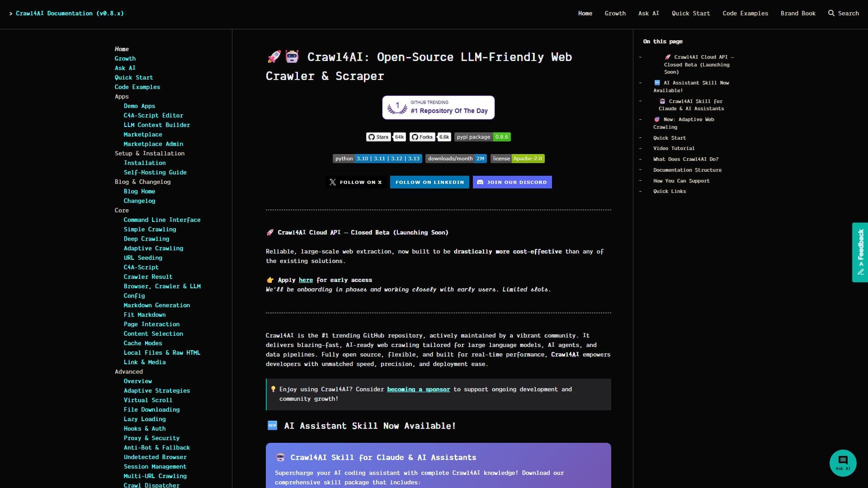Open Brand Book in top navigation
Screen dimensions: 868x488
(x=798, y=13)
